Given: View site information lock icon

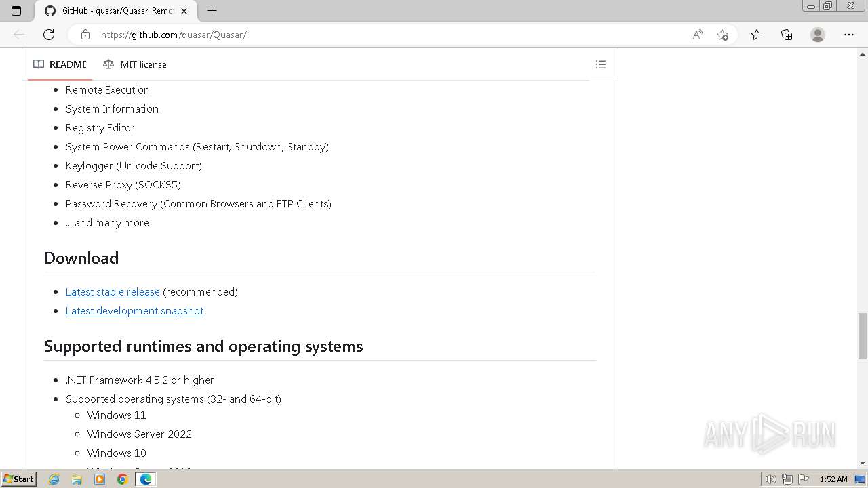Looking at the screenshot, I should pos(85,35).
